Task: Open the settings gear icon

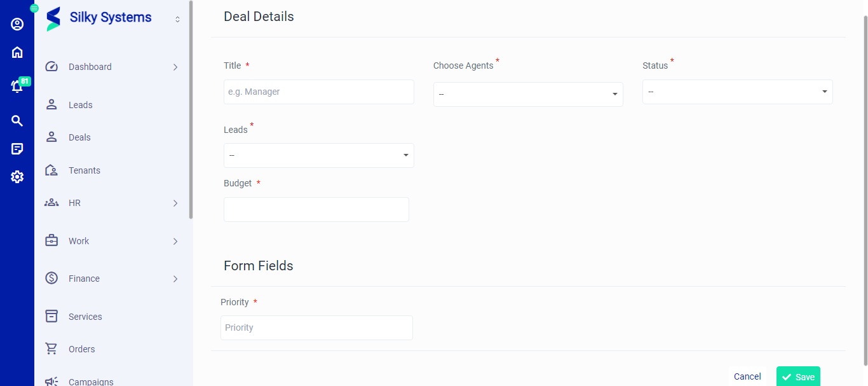Action: [17, 177]
